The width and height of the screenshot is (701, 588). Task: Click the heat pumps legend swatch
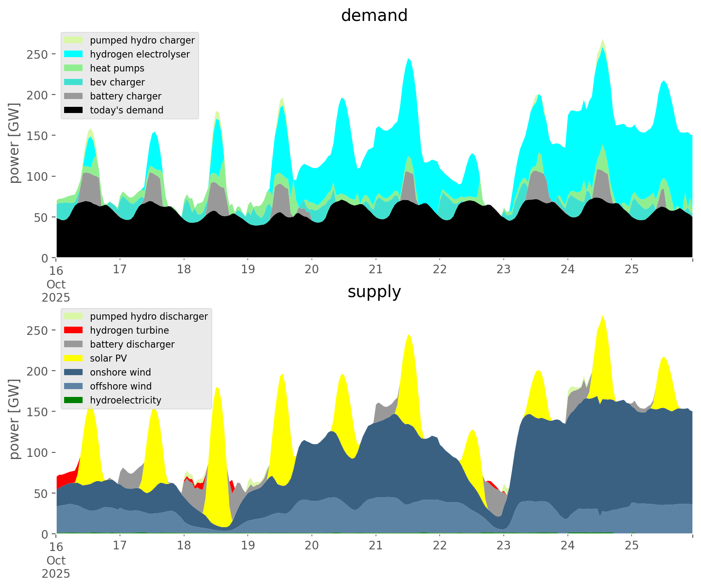click(74, 68)
